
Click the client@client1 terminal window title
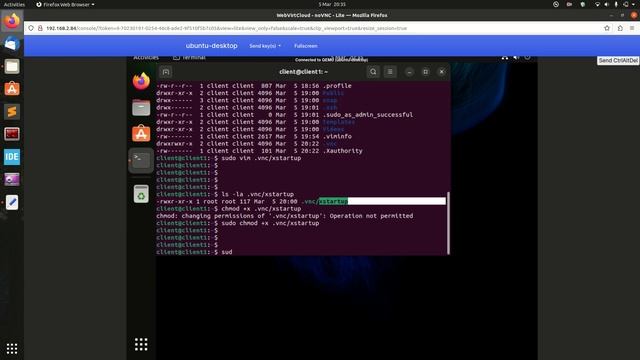(x=303, y=72)
